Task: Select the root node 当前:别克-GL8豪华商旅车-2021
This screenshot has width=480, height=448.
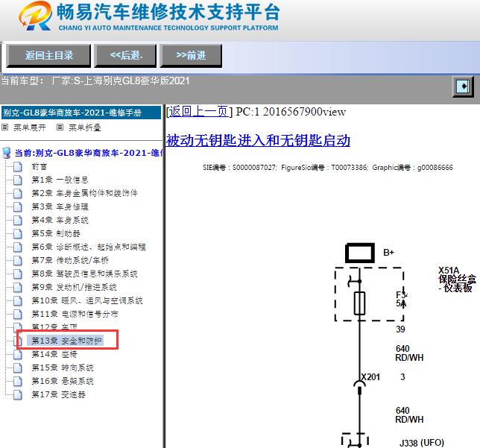Action: 89,153
